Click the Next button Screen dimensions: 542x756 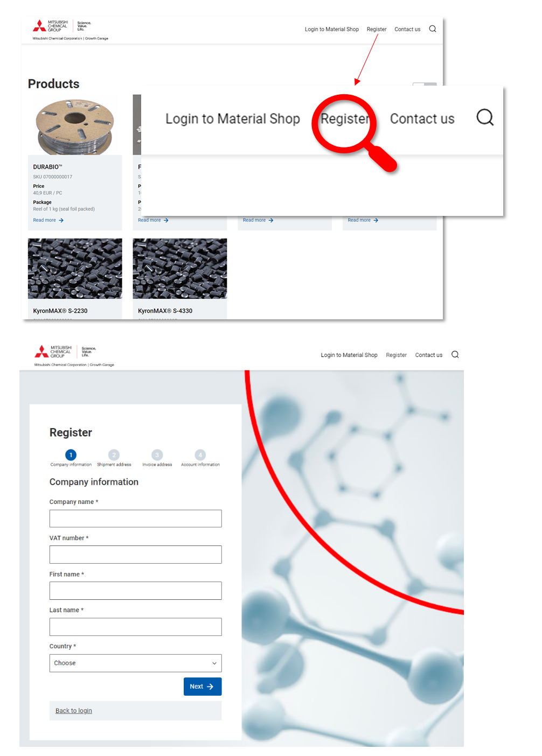(203, 687)
